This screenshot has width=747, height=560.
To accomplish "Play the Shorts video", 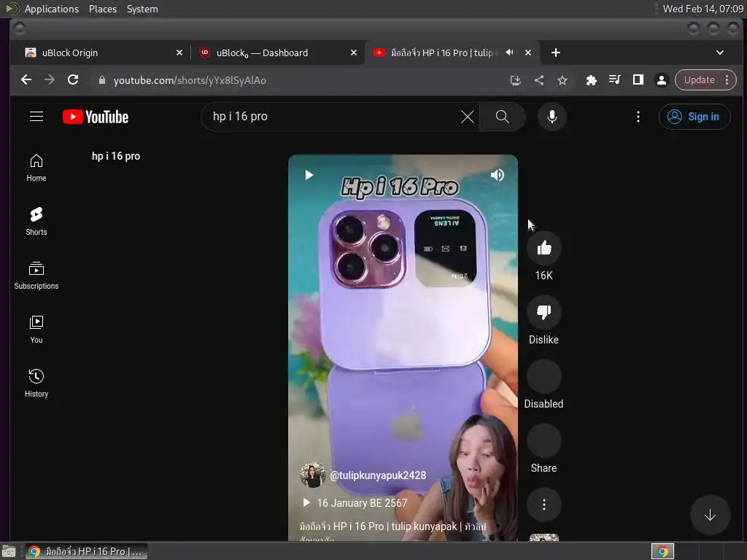I will [x=309, y=175].
